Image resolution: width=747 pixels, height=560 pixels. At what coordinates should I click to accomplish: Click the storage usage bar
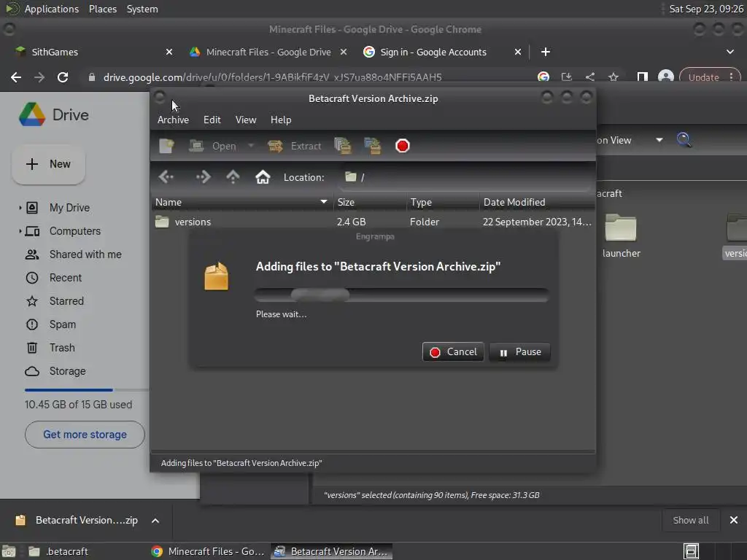[87, 390]
